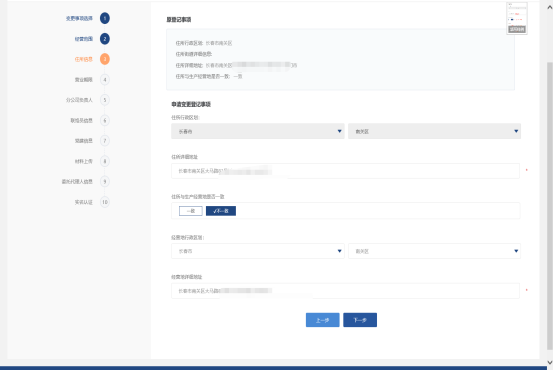553x370 pixels.
Task: Open the 营业期限 step label
Action: coord(84,79)
